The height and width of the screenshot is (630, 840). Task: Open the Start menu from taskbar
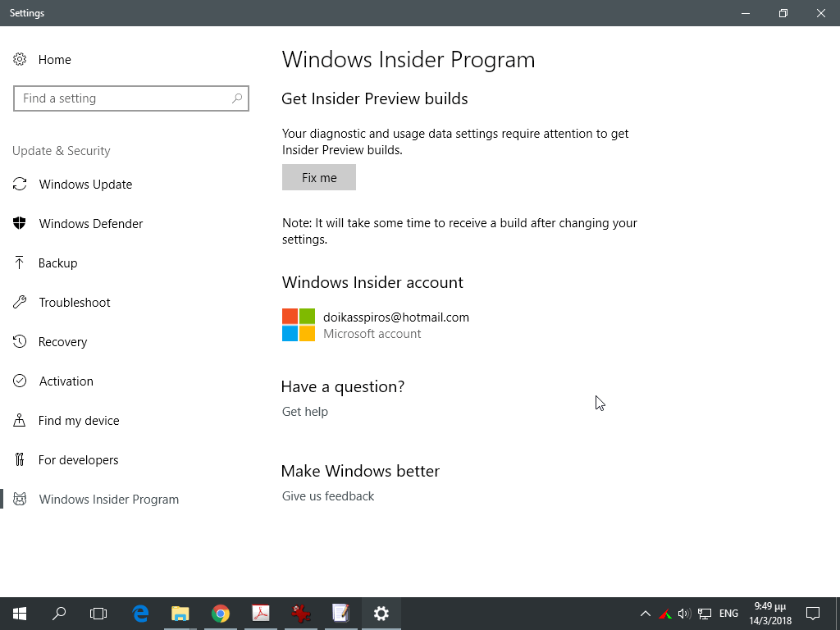pyautogui.click(x=20, y=614)
